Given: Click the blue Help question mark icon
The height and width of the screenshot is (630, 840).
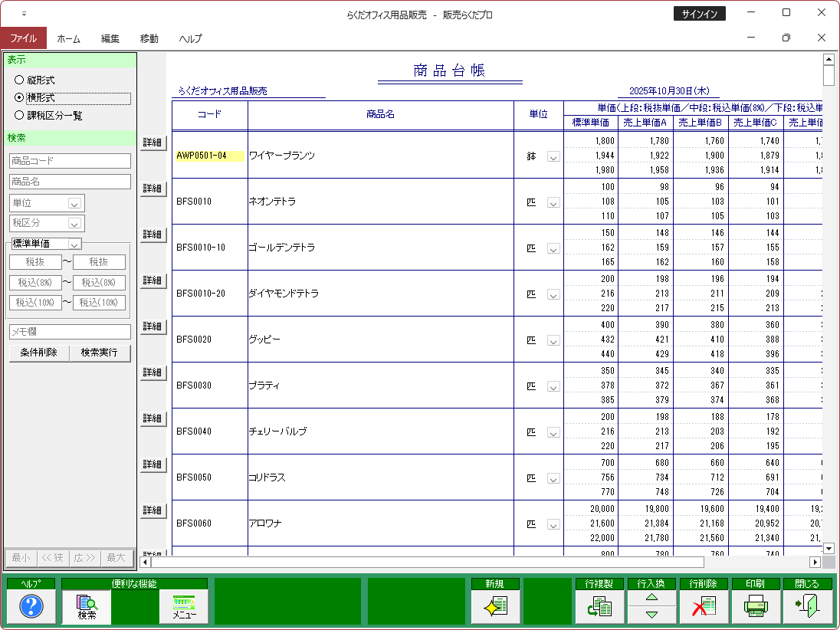Looking at the screenshot, I should 31,607.
